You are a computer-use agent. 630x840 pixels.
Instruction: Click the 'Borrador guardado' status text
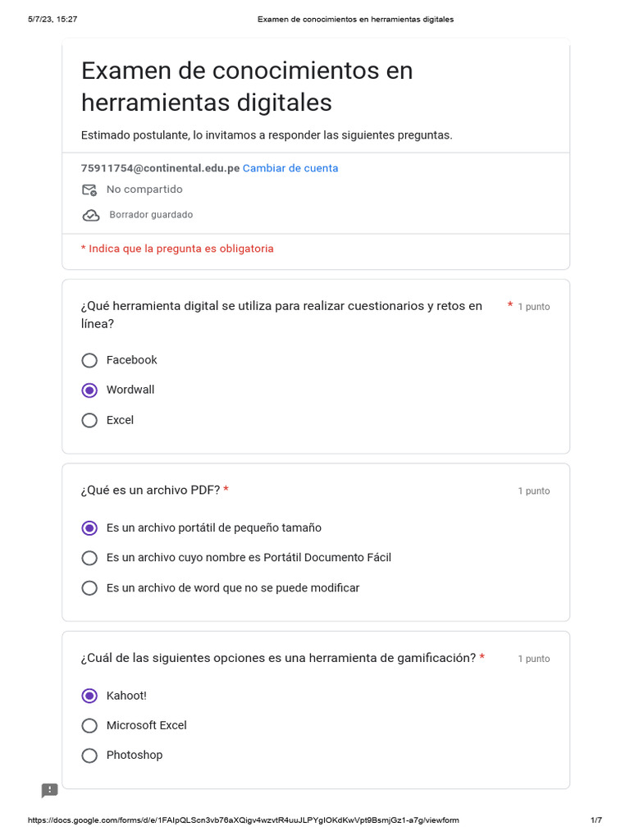coord(151,215)
